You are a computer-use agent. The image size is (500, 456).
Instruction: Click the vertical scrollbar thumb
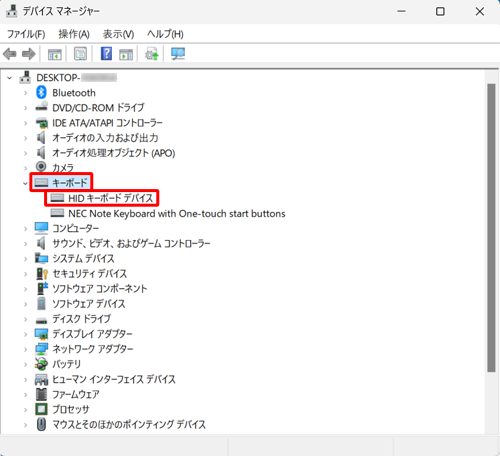pyautogui.click(x=491, y=228)
